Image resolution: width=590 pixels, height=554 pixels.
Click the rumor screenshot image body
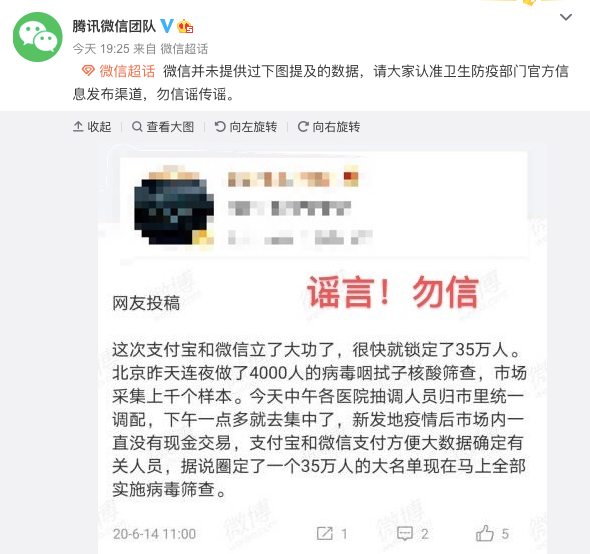pyautogui.click(x=322, y=350)
